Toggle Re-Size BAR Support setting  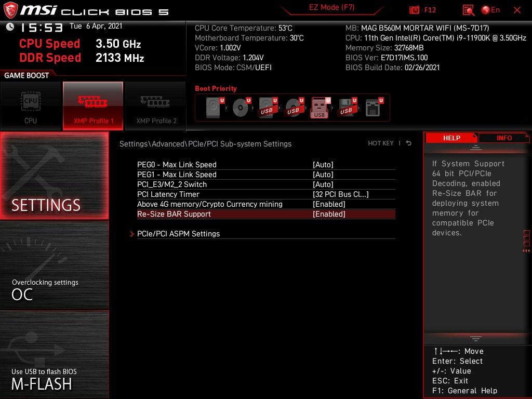(266, 214)
